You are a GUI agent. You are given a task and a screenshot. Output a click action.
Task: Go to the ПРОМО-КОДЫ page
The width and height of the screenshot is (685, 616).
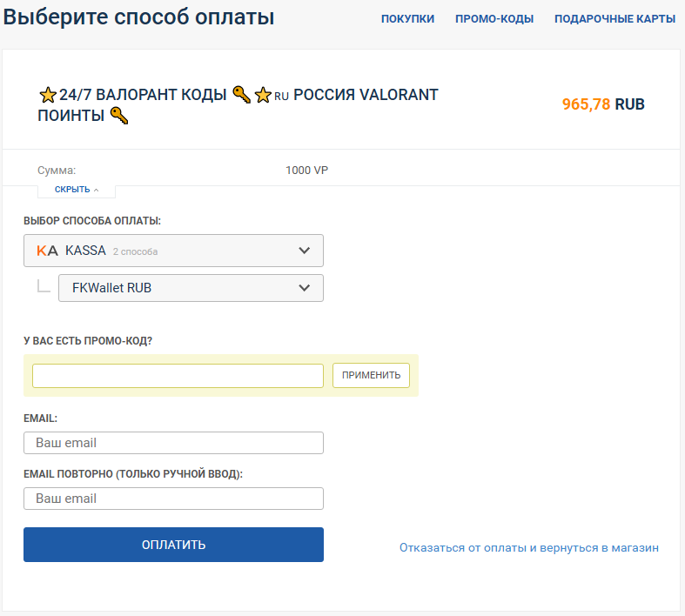(494, 18)
